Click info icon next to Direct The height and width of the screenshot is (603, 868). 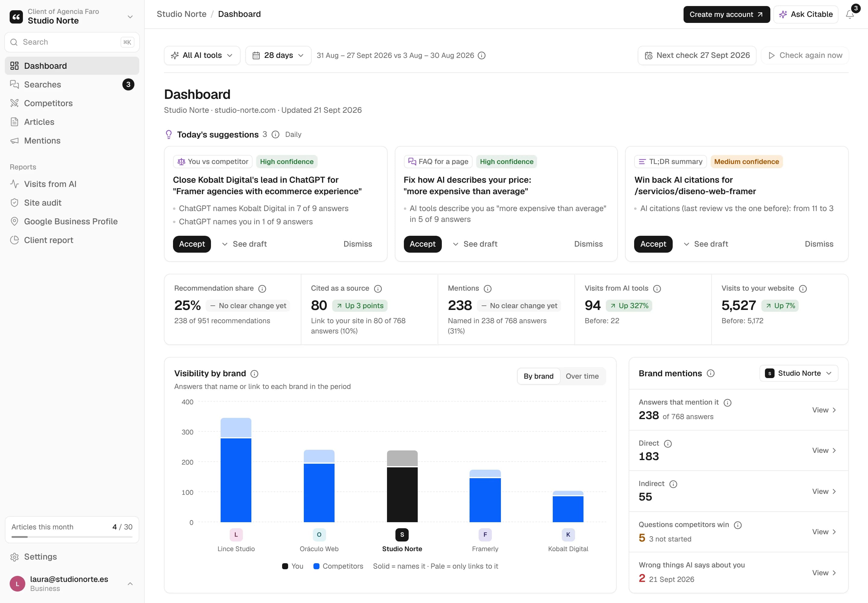668,444
